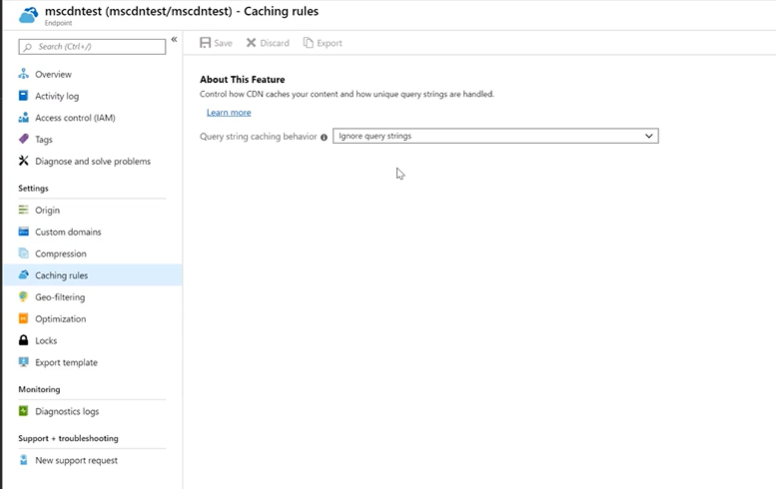Screen dimensions: 776x489
Task: Click the Caching rules cloud icon
Action: pos(23,275)
